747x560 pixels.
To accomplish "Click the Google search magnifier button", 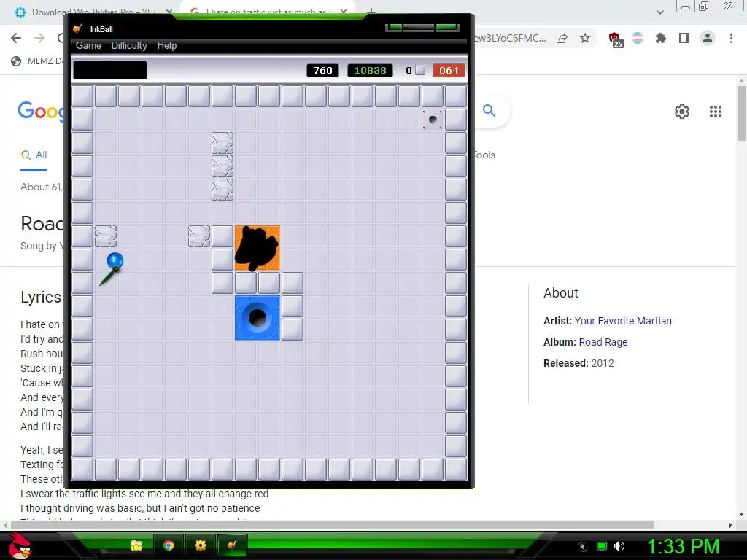I will 489,111.
